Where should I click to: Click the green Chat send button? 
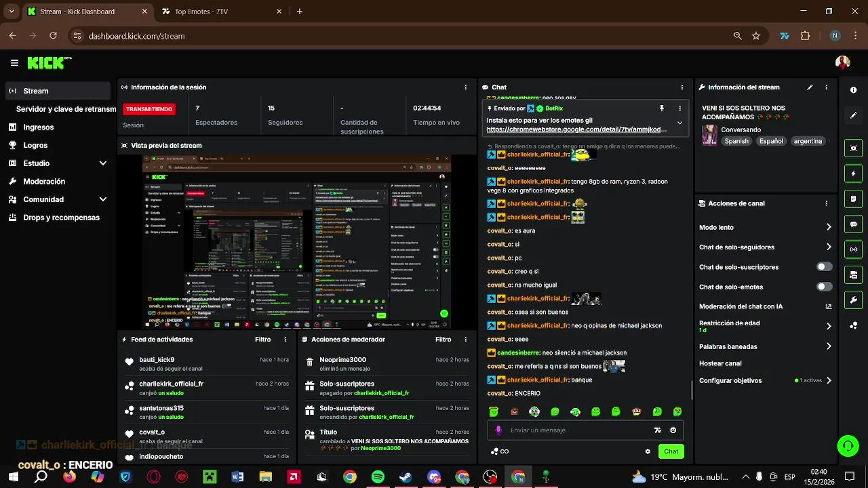pos(671,451)
